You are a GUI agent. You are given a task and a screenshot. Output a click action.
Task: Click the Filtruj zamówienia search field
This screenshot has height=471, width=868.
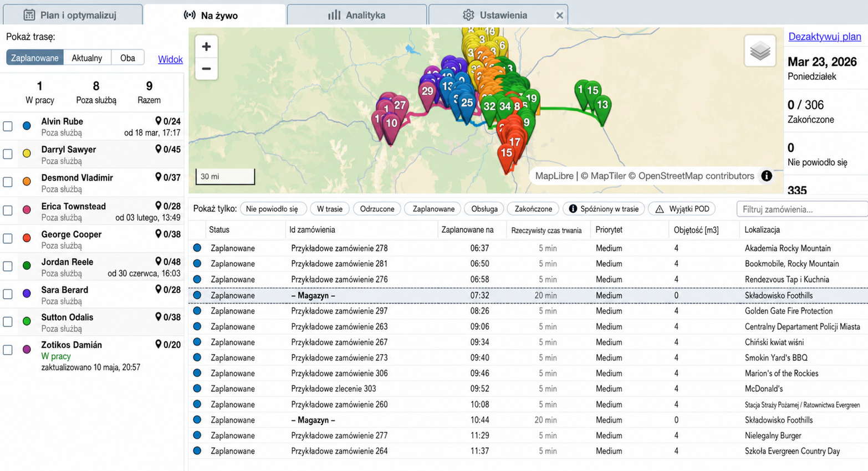click(x=801, y=209)
